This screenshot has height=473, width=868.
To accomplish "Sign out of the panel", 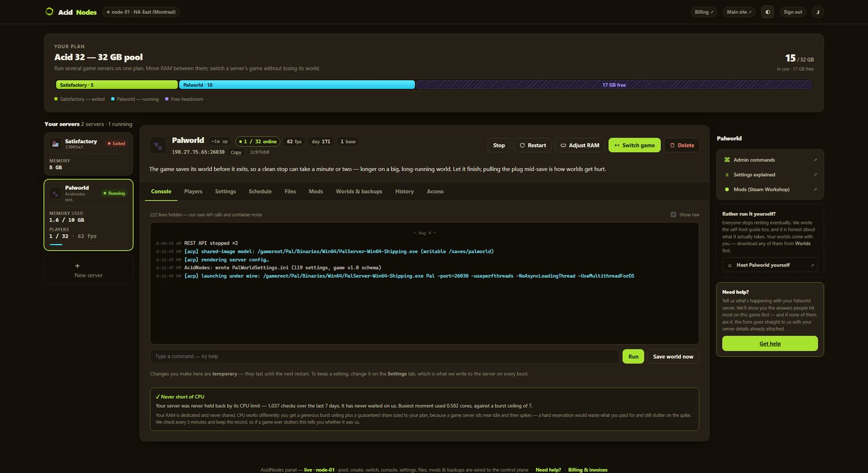I will click(793, 12).
